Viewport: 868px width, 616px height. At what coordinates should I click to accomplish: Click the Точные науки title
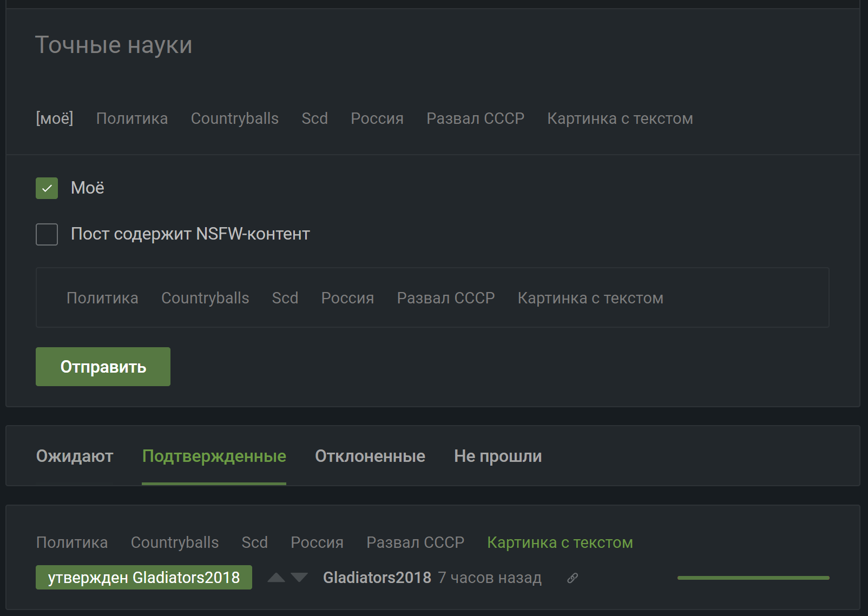[x=114, y=45]
